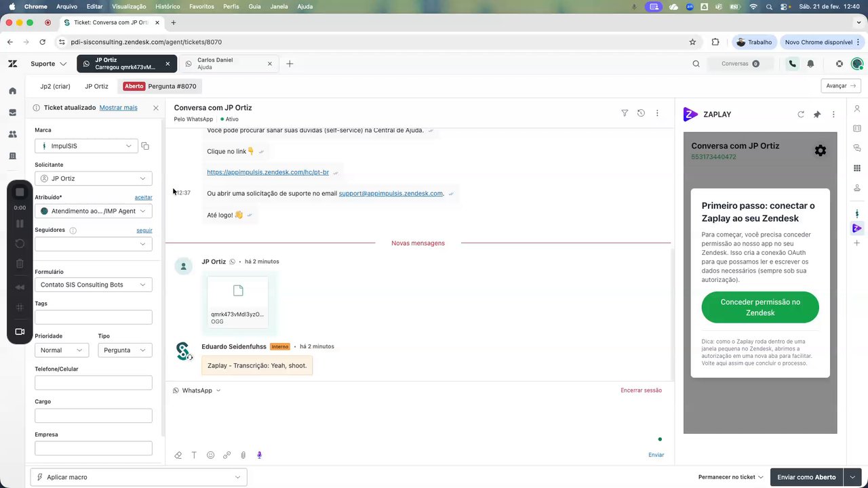Expand submit status options arrow
The width and height of the screenshot is (868, 488).
coord(852,477)
